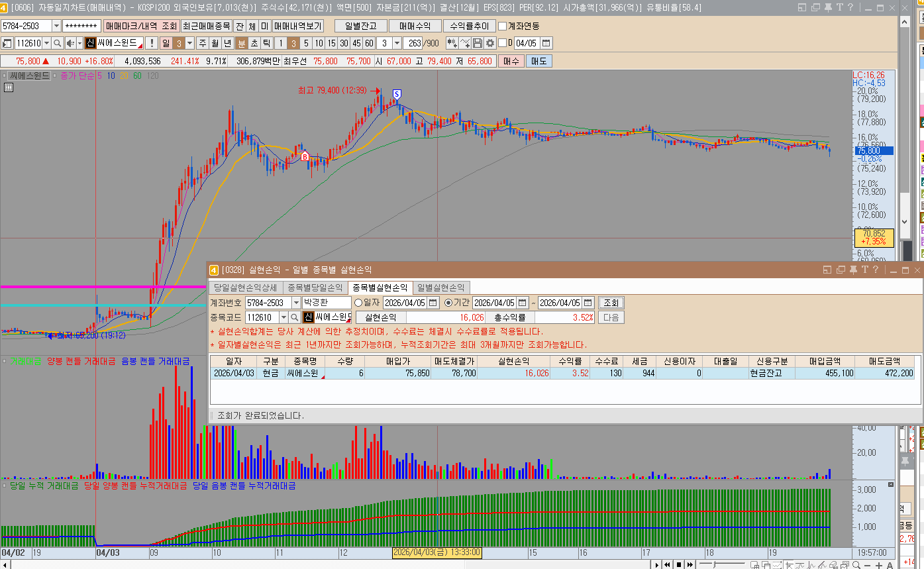Open calendar for the period end date
This screenshot has height=569, width=924.
tap(588, 303)
